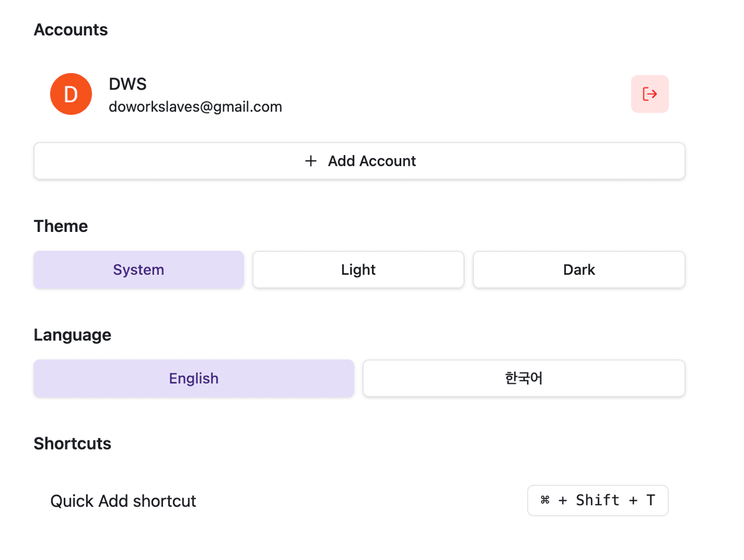Click the doworkslaves@gmail.com email text
Image resolution: width=744 pixels, height=560 pixels.
(195, 106)
